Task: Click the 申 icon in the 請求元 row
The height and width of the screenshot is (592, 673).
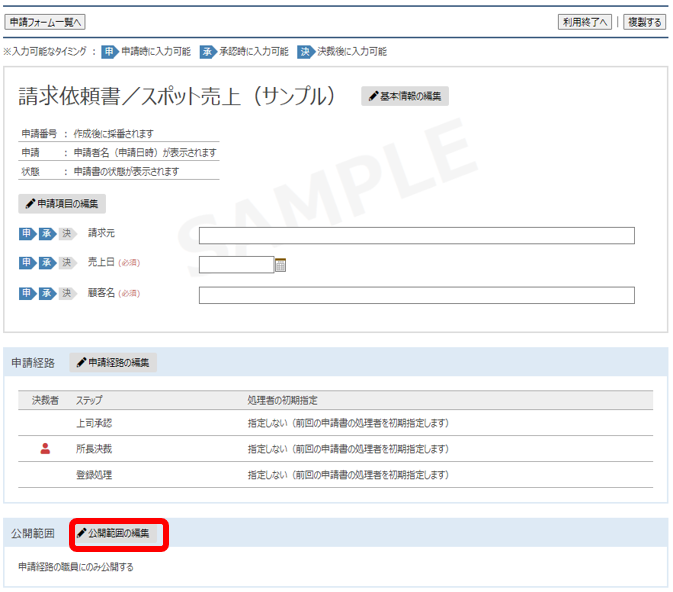Action: (x=27, y=234)
